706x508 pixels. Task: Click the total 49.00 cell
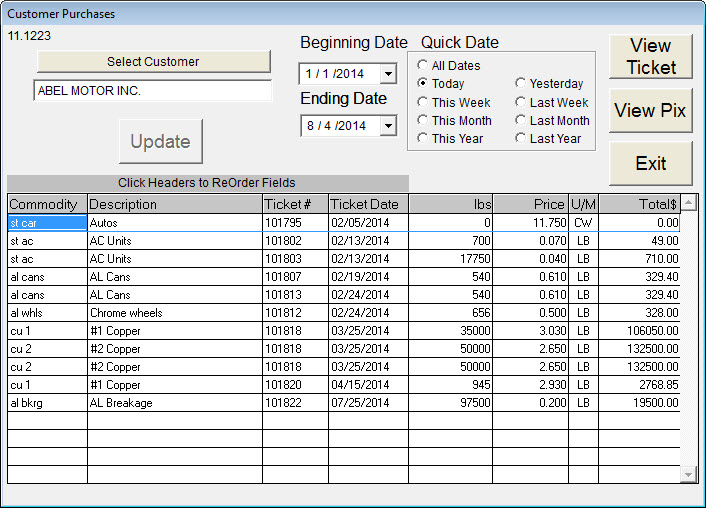(x=639, y=241)
